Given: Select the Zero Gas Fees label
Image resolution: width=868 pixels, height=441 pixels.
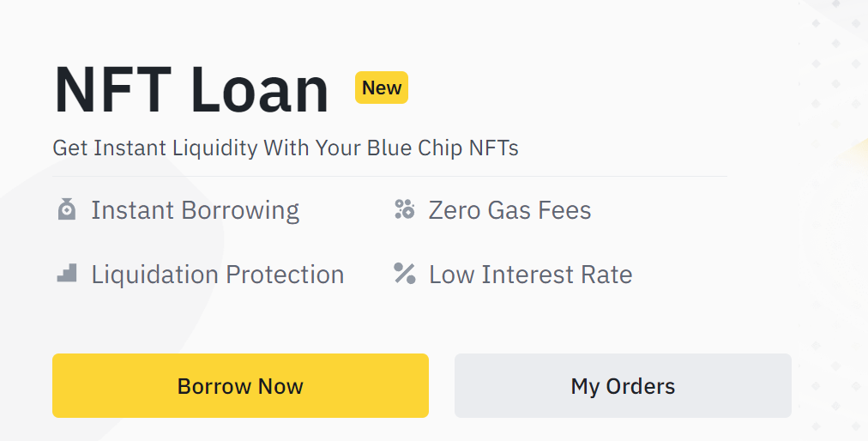Looking at the screenshot, I should click(509, 210).
